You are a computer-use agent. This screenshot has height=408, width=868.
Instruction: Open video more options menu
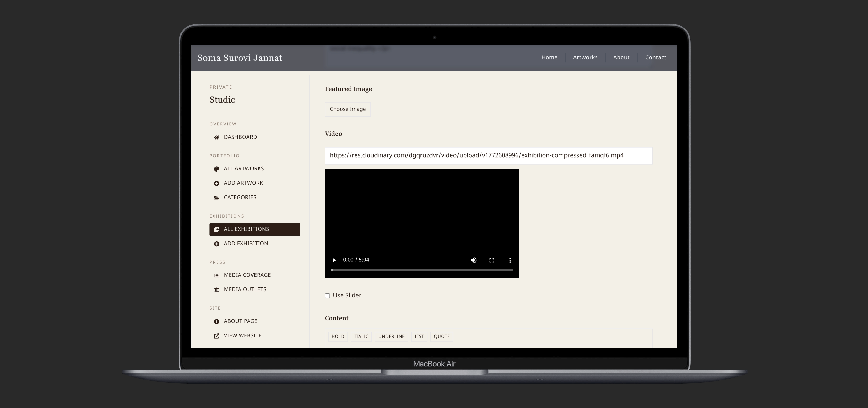coord(510,260)
